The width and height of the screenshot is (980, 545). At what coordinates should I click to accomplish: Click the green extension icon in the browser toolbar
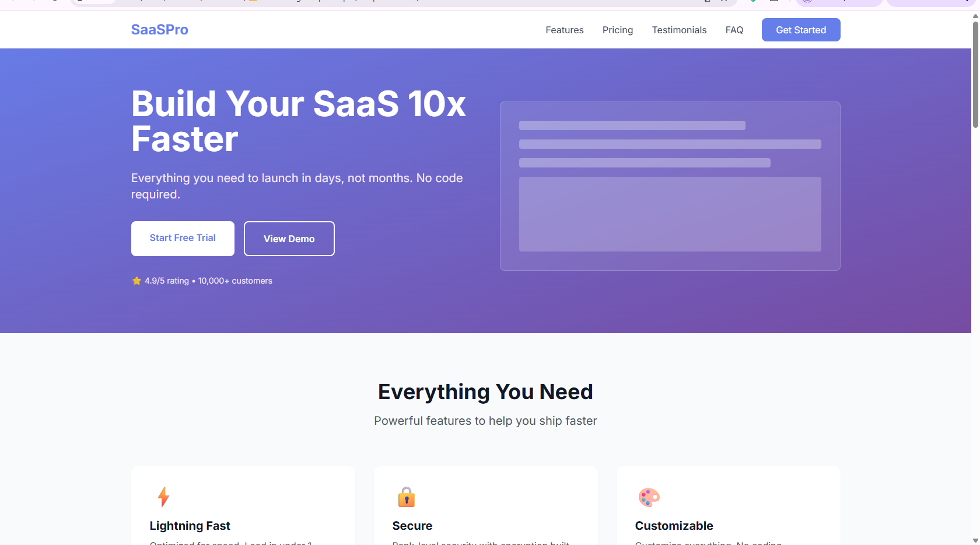(x=752, y=2)
